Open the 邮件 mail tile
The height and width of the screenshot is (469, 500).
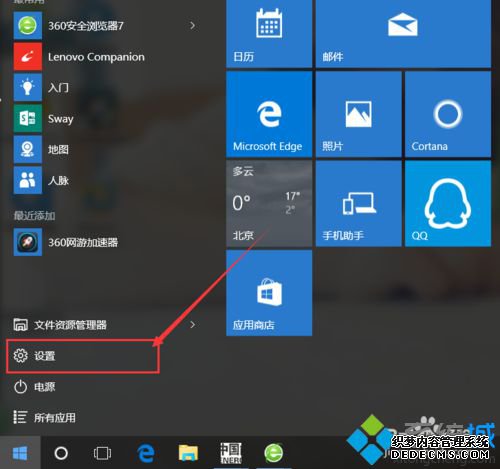point(403,33)
